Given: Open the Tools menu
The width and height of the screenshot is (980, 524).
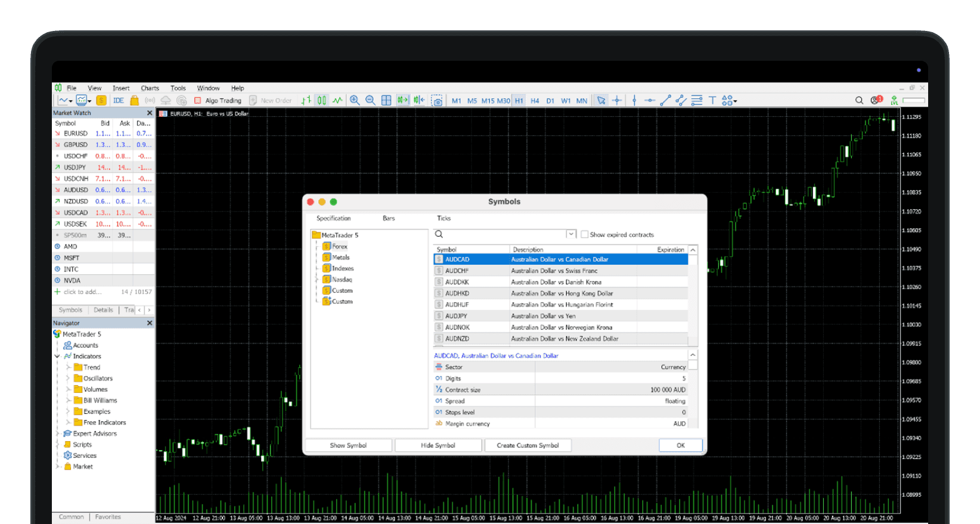Looking at the screenshot, I should coord(178,88).
